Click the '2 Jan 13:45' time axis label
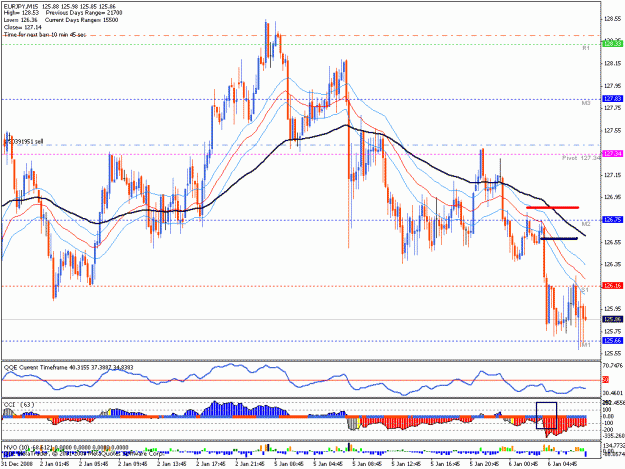The width and height of the screenshot is (625, 469). point(172,464)
